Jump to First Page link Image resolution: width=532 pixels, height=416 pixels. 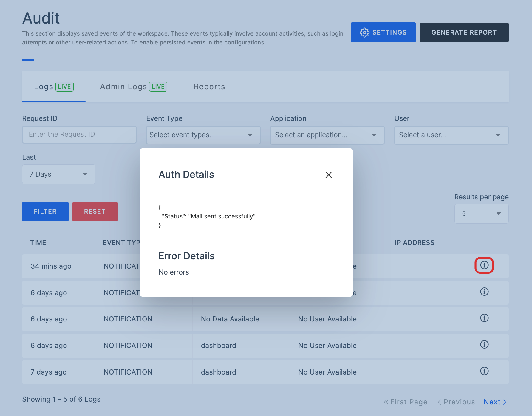pyautogui.click(x=406, y=402)
